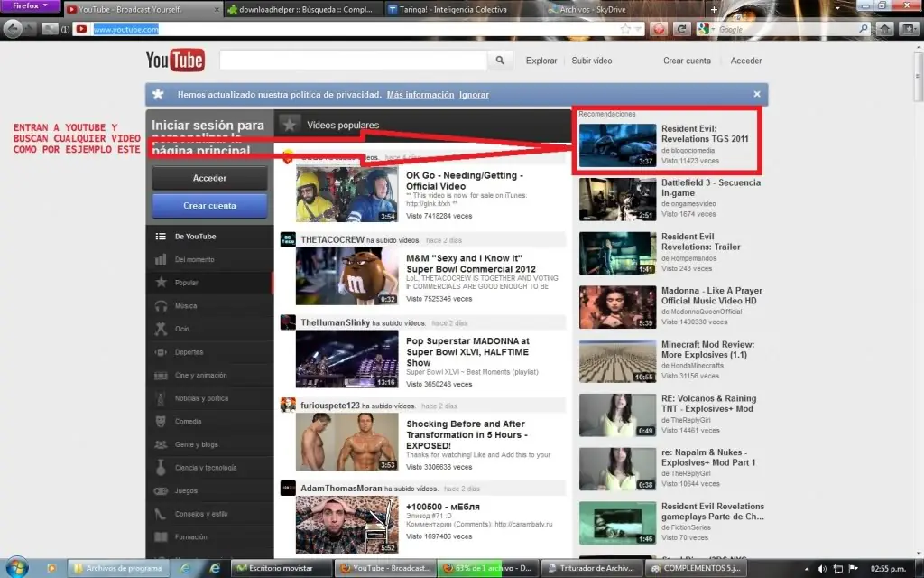924x578 pixels.
Task: Click the search magnifier button
Action: [500, 61]
